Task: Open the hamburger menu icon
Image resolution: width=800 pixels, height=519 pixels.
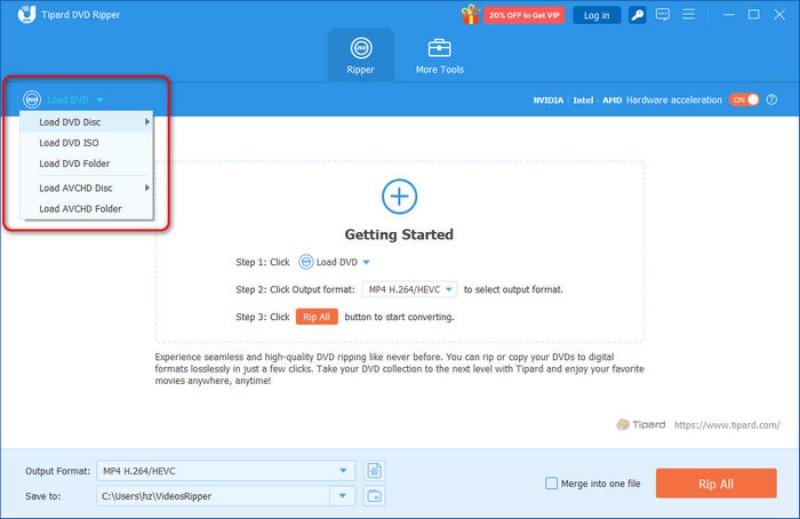Action: [686, 15]
